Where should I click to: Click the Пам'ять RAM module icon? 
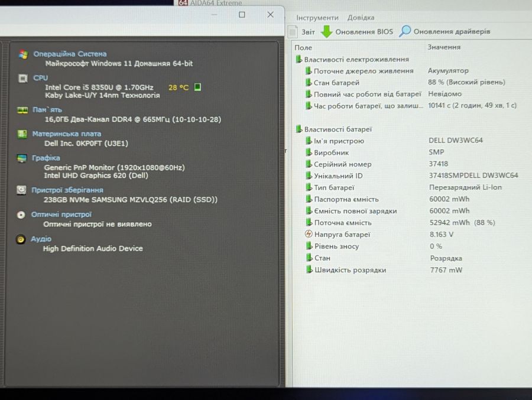(22, 110)
